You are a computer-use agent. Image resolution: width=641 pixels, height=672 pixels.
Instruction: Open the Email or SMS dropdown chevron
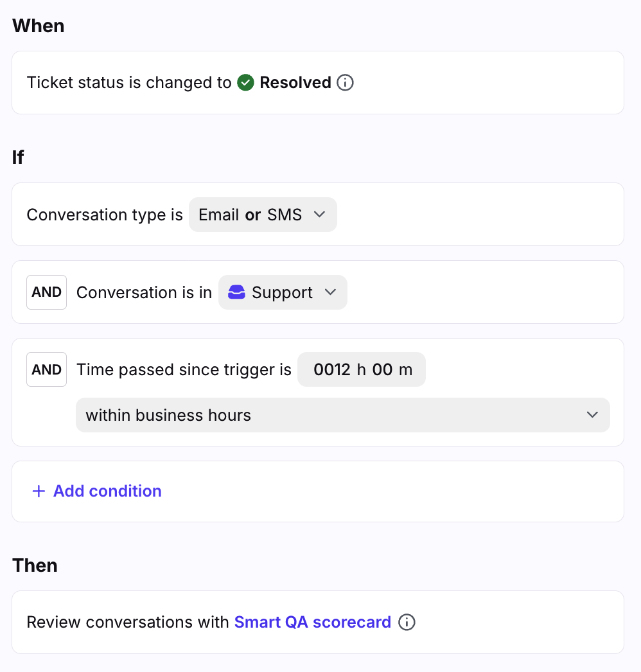[x=320, y=215]
